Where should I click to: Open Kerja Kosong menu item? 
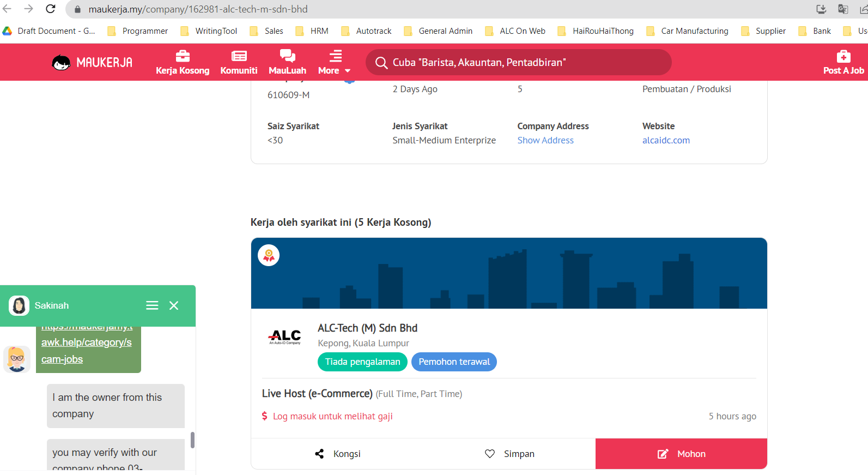point(183,62)
